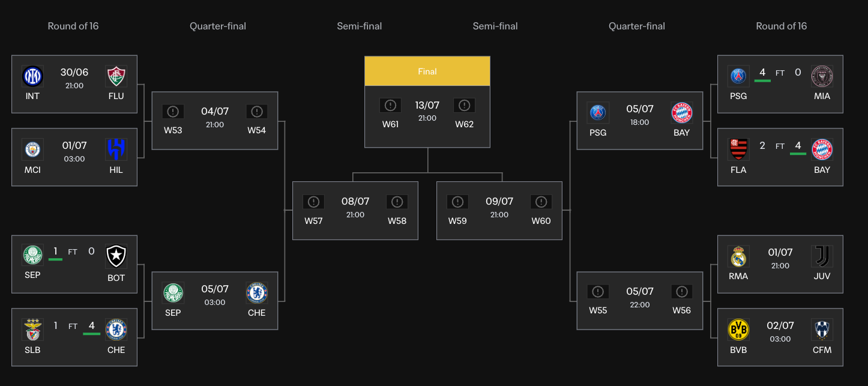This screenshot has width=868, height=386.
Task: Click the placeholder icon above W58
Action: 397,202
